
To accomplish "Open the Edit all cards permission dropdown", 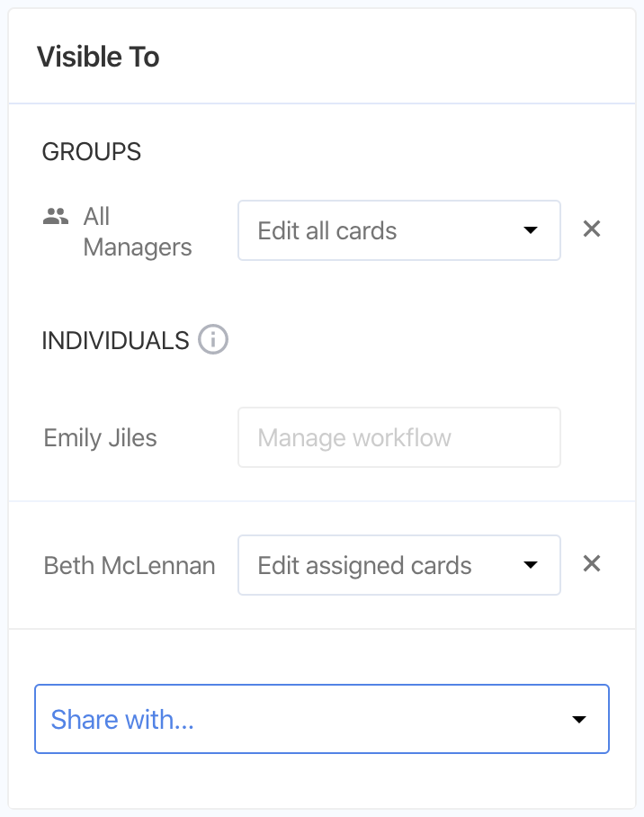I will coord(398,230).
